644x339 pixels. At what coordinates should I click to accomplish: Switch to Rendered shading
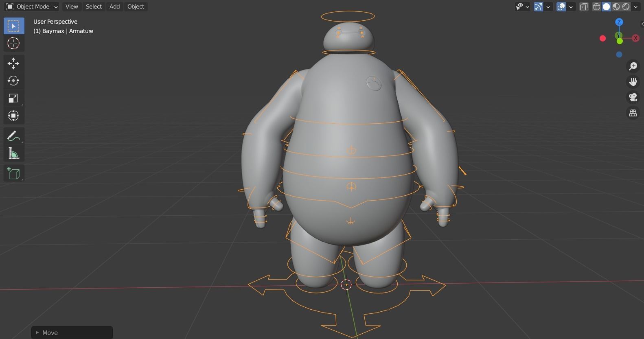(x=626, y=7)
